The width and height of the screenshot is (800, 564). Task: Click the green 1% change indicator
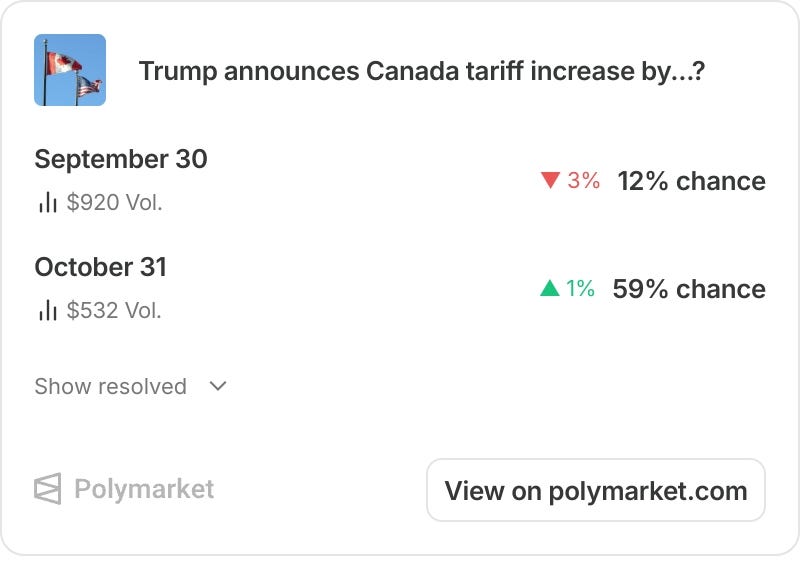click(580, 288)
